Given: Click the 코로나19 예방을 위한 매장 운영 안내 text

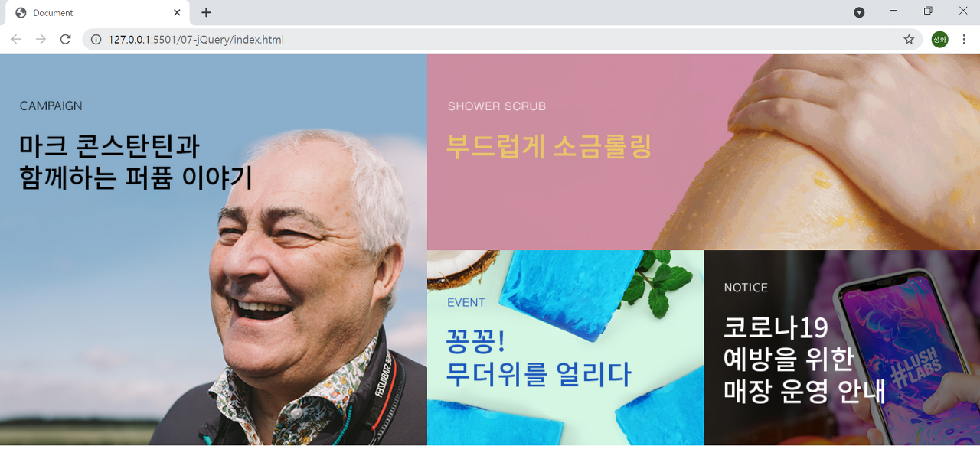Looking at the screenshot, I should tap(805, 358).
